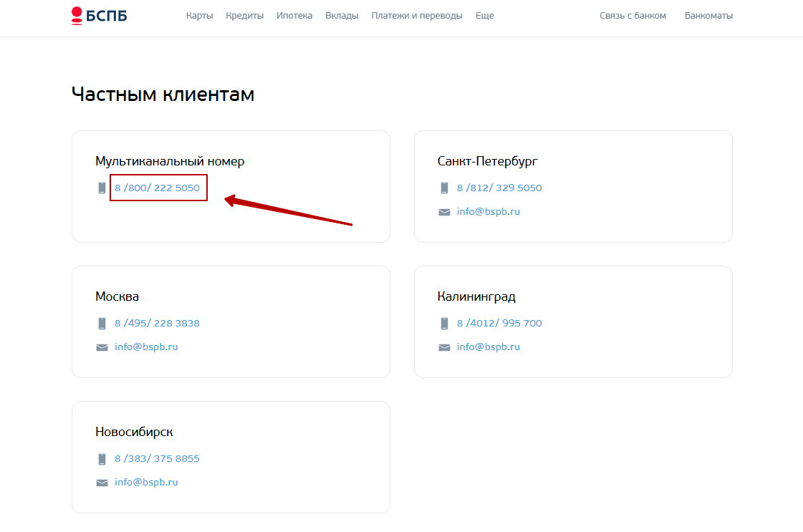Open the Карты menu
Viewport: 803px width, 532px height.
tap(199, 15)
